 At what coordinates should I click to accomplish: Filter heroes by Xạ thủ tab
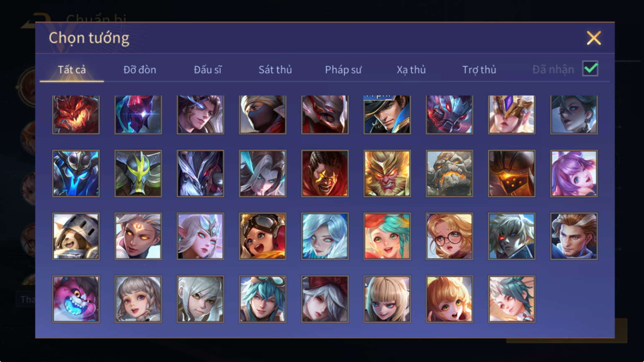(x=411, y=70)
